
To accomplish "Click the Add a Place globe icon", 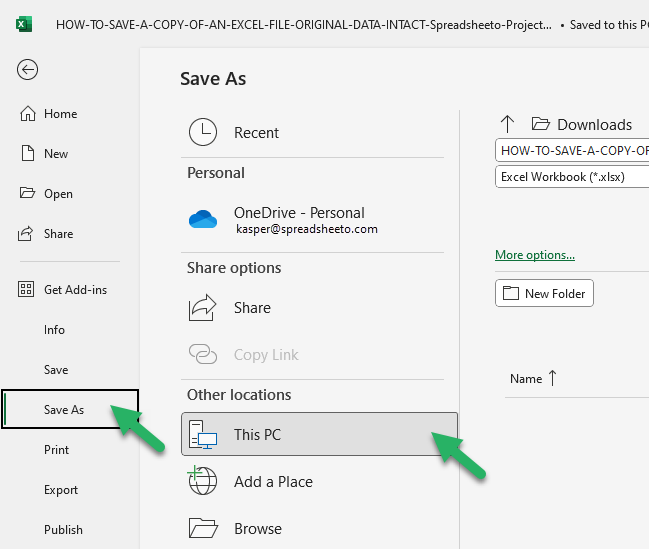I will [202, 480].
